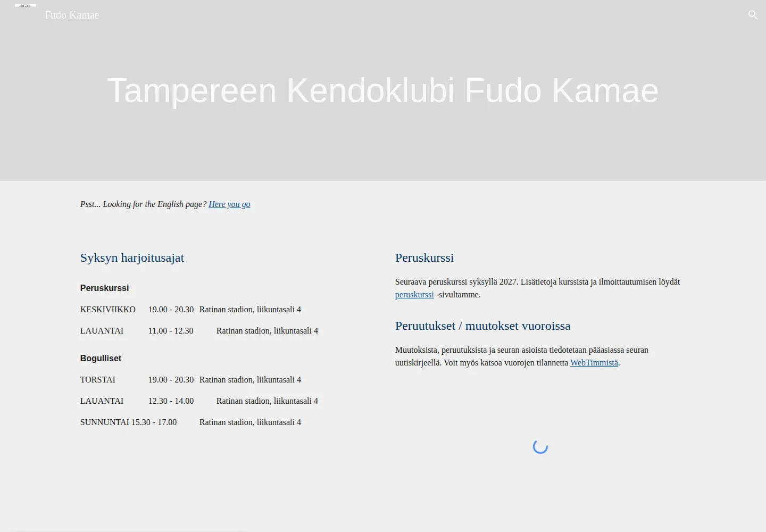Click the Bogulliset subheading

[101, 358]
